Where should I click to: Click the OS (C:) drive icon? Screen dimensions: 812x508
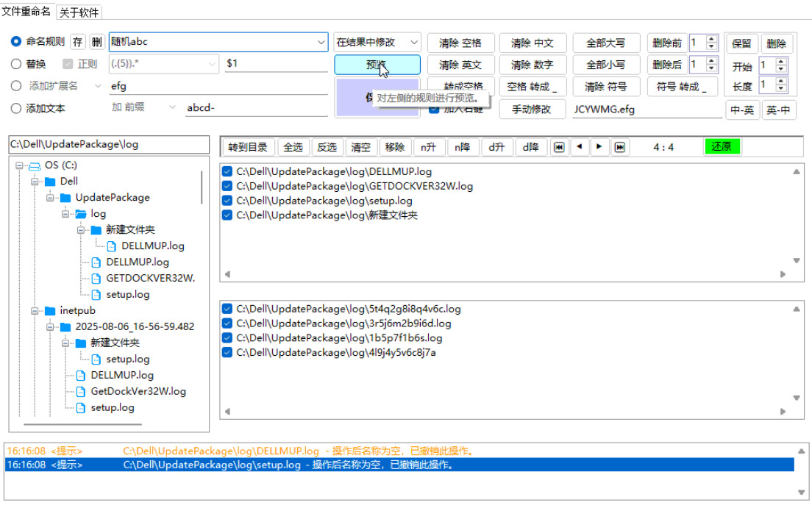[x=35, y=165]
